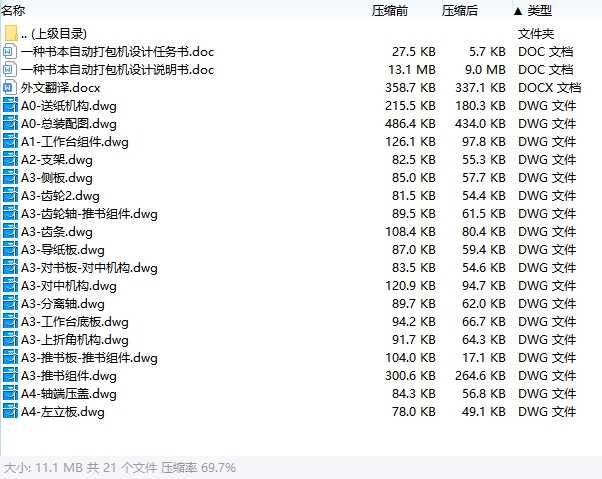
Task: Sort by the 压缩后 column header
Action: (x=460, y=11)
